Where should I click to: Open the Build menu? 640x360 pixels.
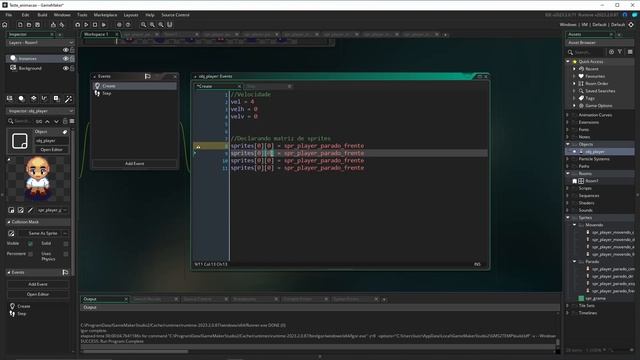42,15
